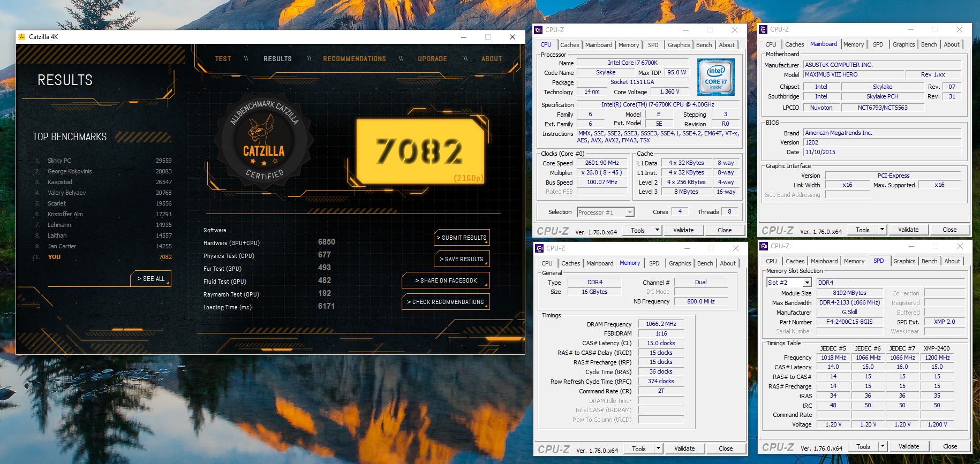Screen dimensions: 980x464
Task: Click the SUBMIT RESULTS button
Action: [462, 238]
